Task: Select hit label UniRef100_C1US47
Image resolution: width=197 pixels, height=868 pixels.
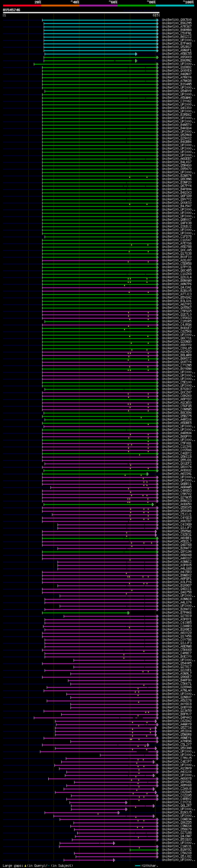Action: [x=177, y=240]
